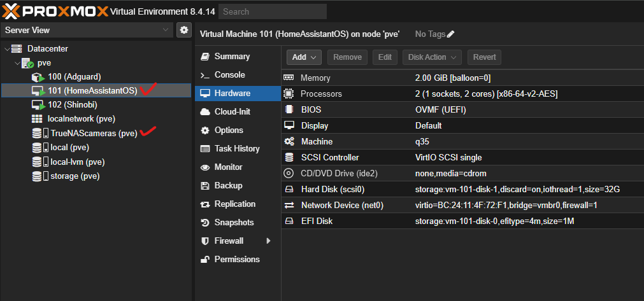The width and height of the screenshot is (644, 301).
Task: Open the Disk Action dropdown menu
Action: pos(432,57)
